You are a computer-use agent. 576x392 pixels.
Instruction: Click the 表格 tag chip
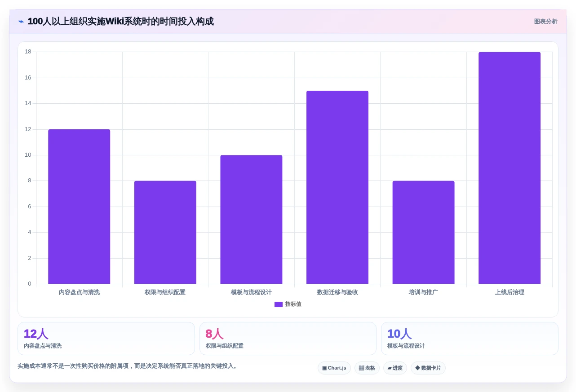click(x=367, y=368)
